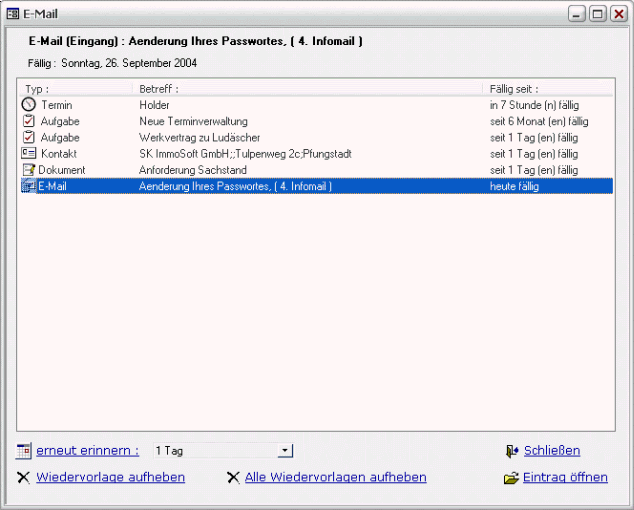Click the X icon before Wiedervorlage aufheben

pos(24,478)
